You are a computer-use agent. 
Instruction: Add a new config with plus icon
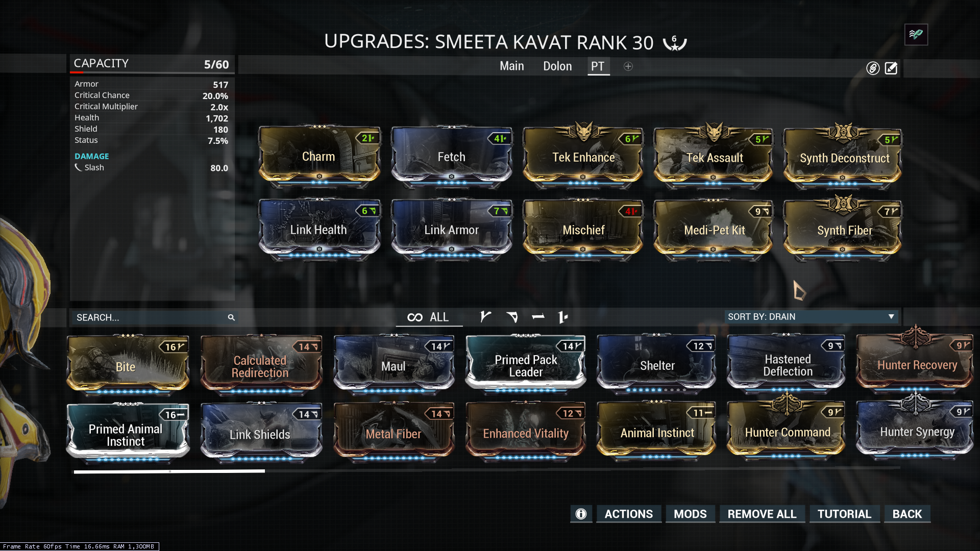628,66
